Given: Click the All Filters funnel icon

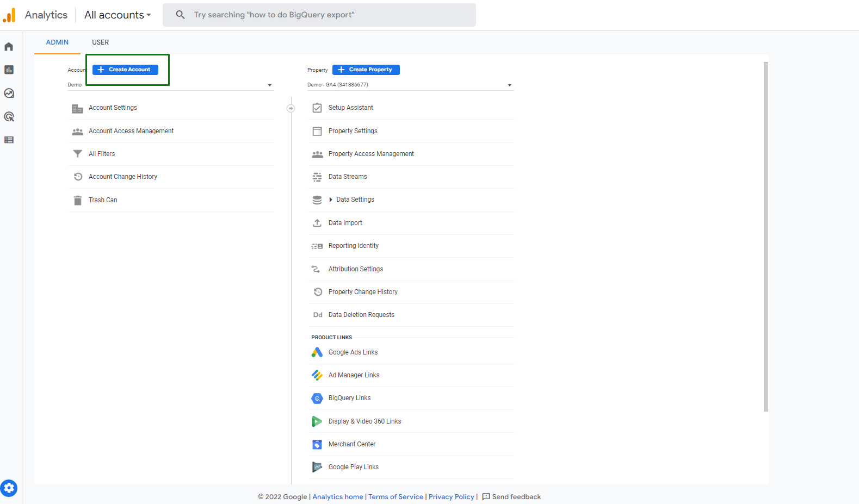Looking at the screenshot, I should [77, 154].
